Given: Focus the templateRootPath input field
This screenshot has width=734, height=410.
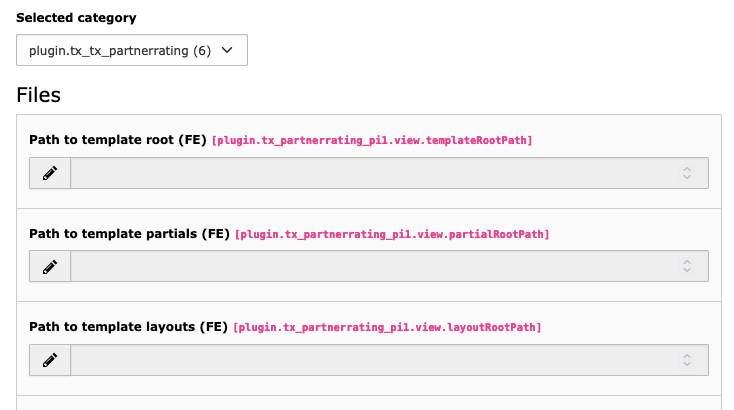Looking at the screenshot, I should pos(389,173).
